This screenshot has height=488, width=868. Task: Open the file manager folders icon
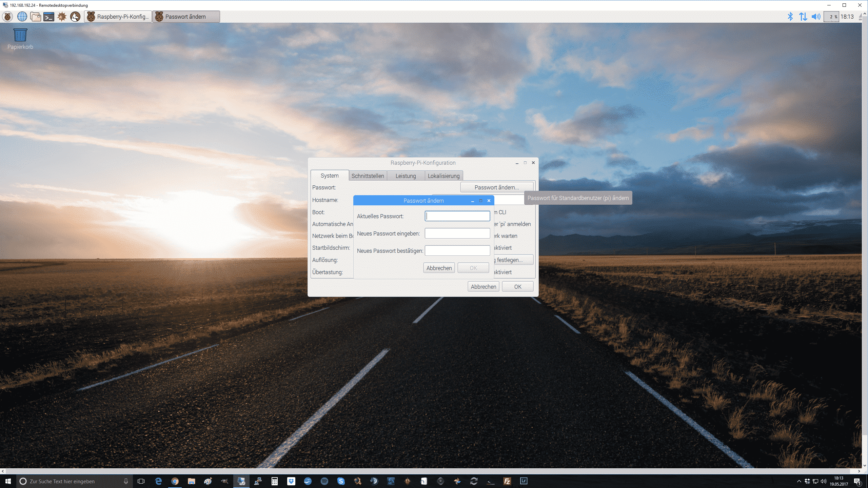pos(35,17)
